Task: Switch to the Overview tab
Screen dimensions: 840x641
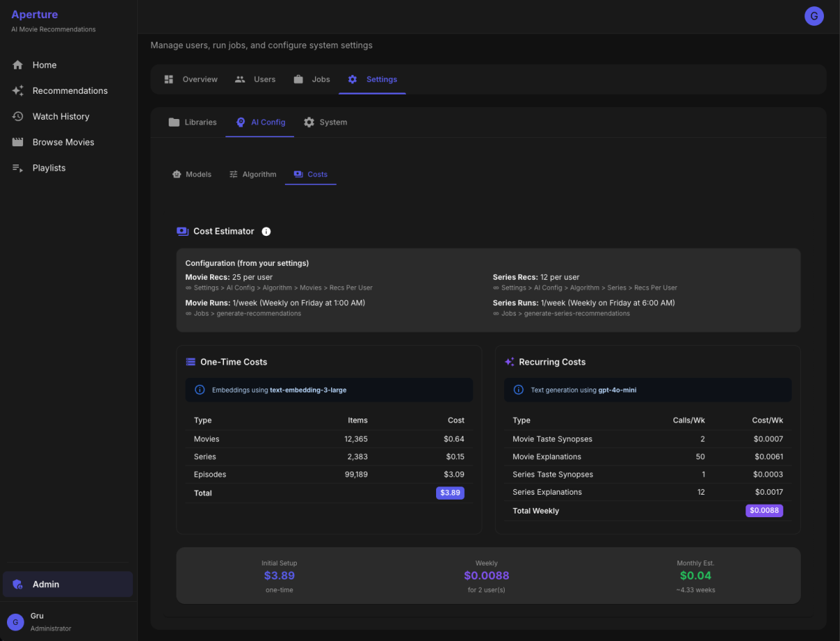Action: point(191,80)
